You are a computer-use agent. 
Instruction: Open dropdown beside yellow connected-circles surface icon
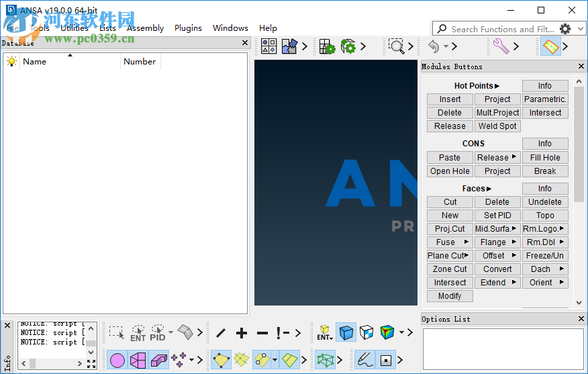point(275,360)
